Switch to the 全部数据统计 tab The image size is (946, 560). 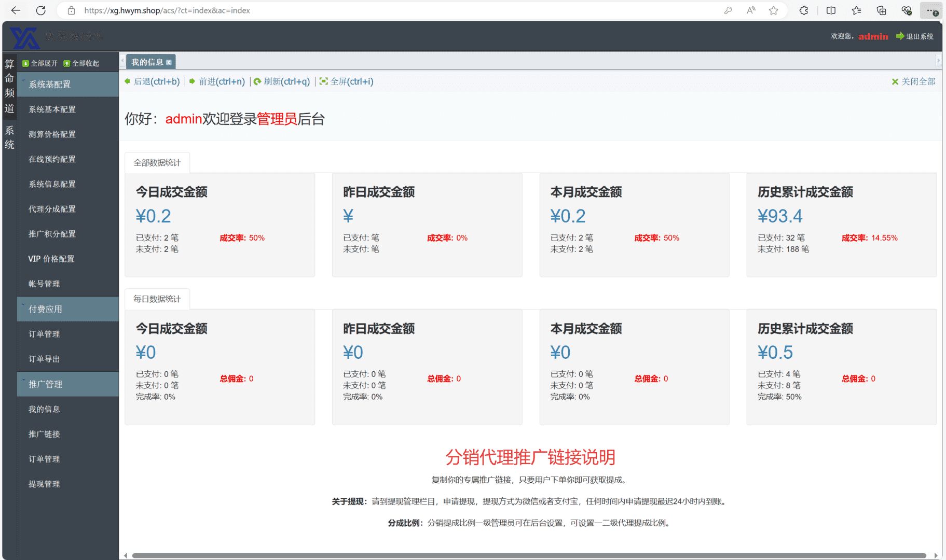point(157,163)
